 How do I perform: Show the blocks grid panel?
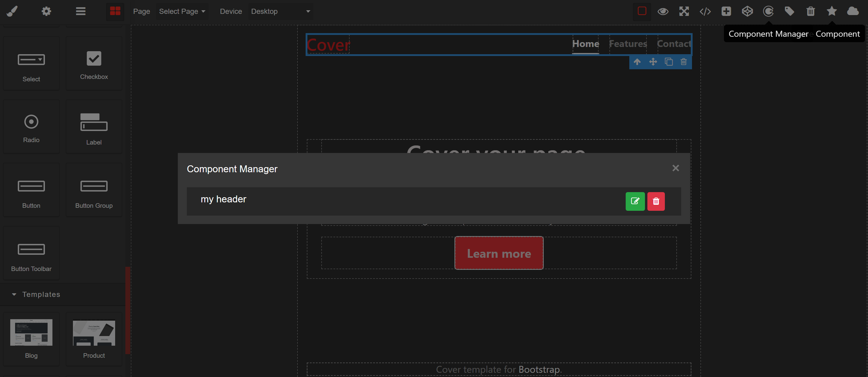point(115,11)
